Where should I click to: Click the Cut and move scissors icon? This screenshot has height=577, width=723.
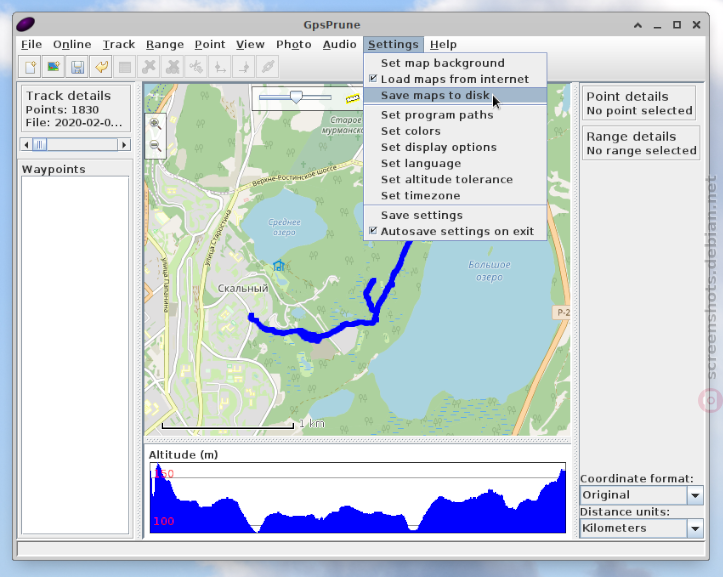coord(196,67)
